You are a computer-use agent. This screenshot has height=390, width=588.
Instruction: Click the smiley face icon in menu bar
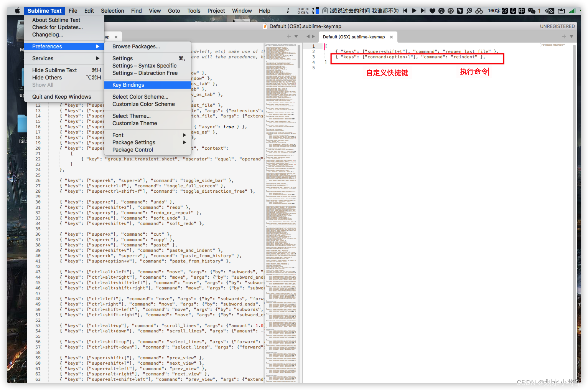(x=505, y=11)
